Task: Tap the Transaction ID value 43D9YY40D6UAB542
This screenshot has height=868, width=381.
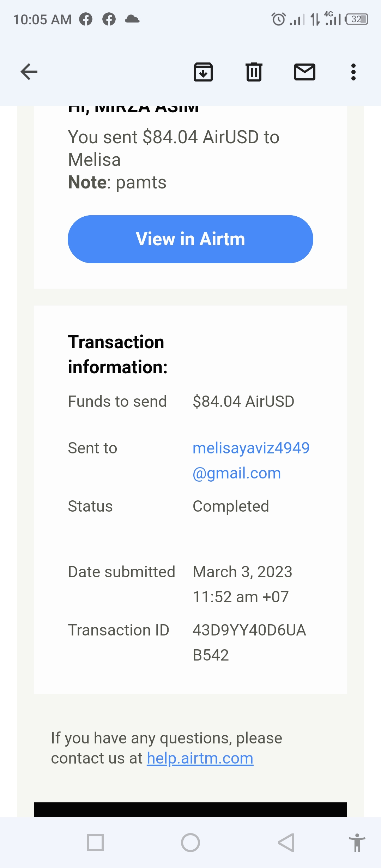Action: click(249, 642)
